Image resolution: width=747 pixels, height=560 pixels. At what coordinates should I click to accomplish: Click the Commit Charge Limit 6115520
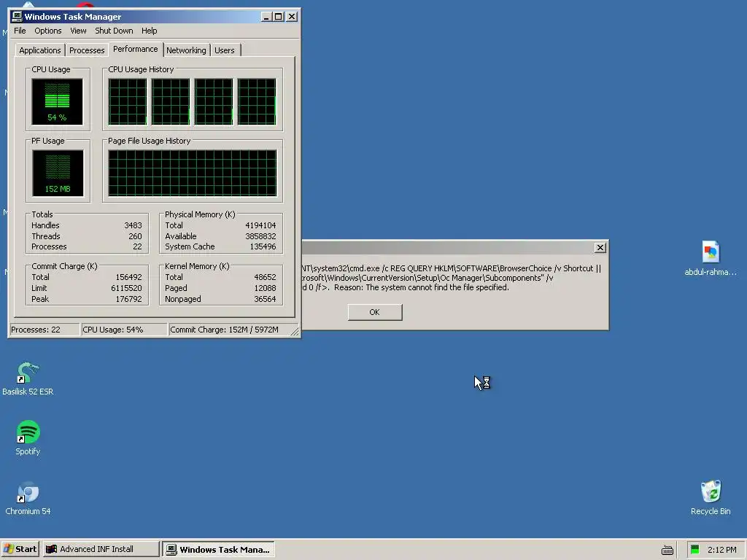pyautogui.click(x=126, y=288)
